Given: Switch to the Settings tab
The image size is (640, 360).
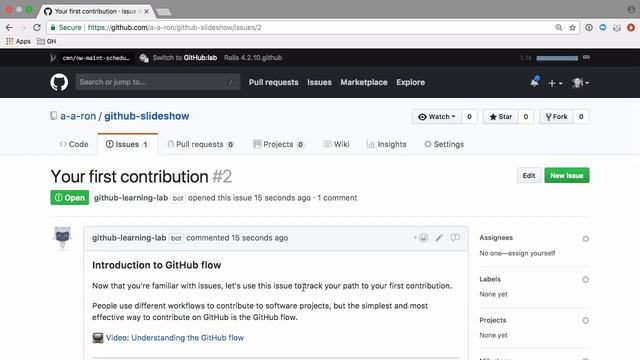Looking at the screenshot, I should [x=444, y=144].
